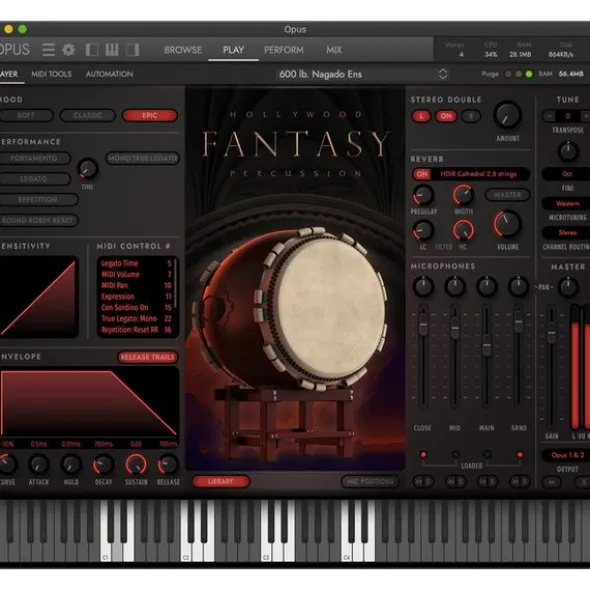This screenshot has width=590, height=591.
Task: Click the performance Time knob
Action: [x=87, y=169]
